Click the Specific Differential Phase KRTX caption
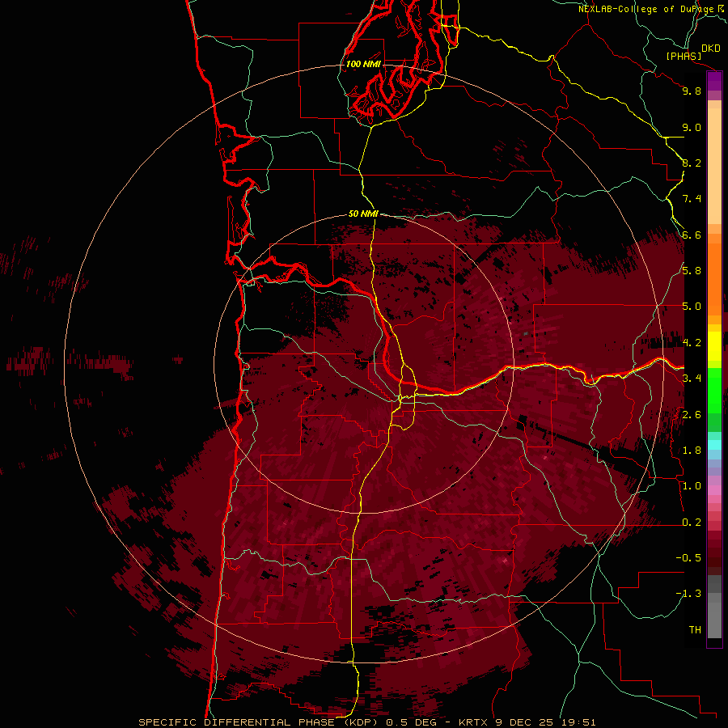The width and height of the screenshot is (728, 728). tap(366, 722)
